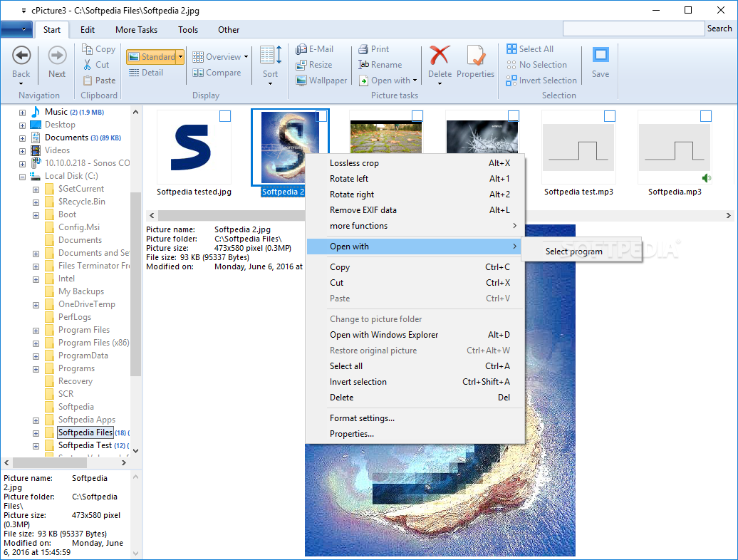738x560 pixels.
Task: Click the ribbon Open with icon
Action: [x=363, y=81]
